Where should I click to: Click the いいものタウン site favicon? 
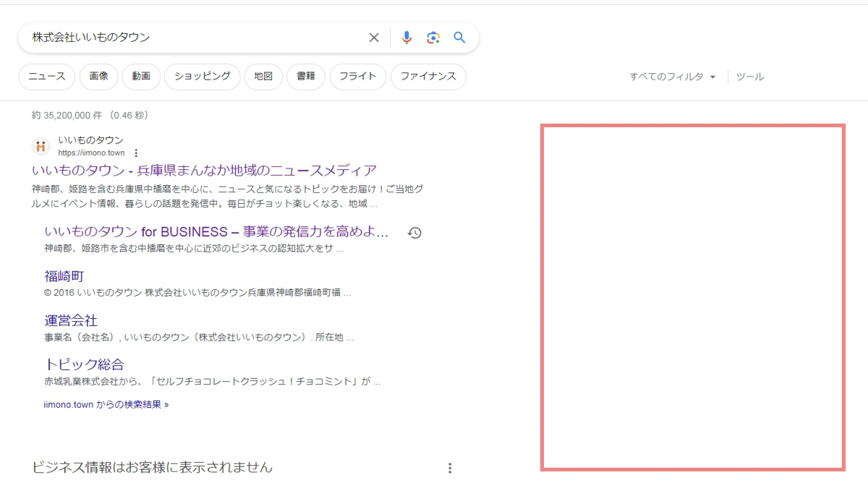click(41, 146)
